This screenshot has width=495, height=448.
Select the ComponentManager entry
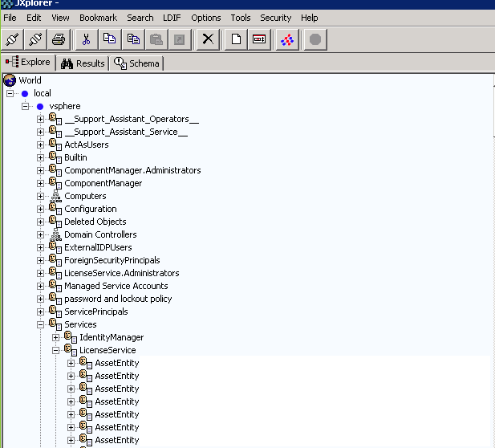[x=103, y=183]
